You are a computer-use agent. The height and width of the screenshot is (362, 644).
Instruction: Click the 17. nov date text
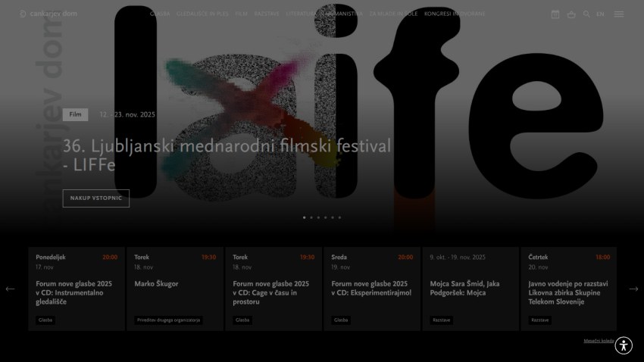45,267
